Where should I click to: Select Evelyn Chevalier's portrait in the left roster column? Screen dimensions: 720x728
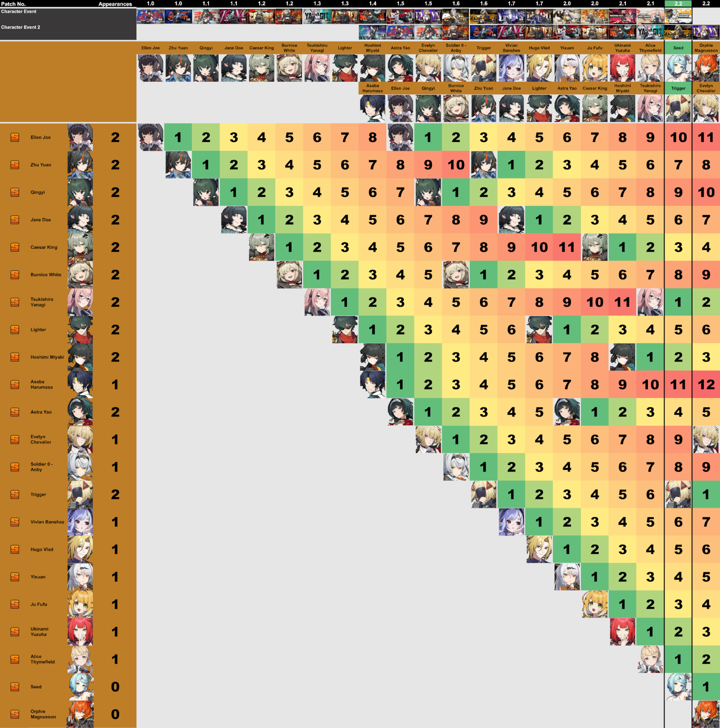(x=80, y=439)
